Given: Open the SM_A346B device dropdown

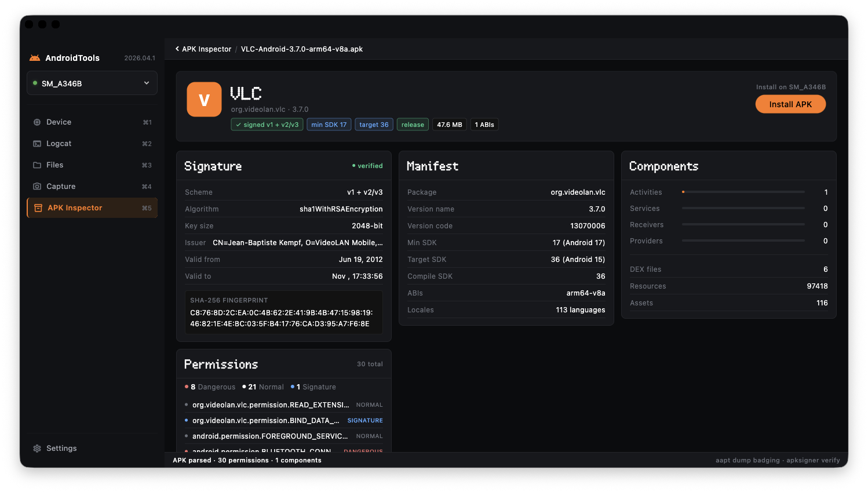Looking at the screenshot, I should point(92,83).
